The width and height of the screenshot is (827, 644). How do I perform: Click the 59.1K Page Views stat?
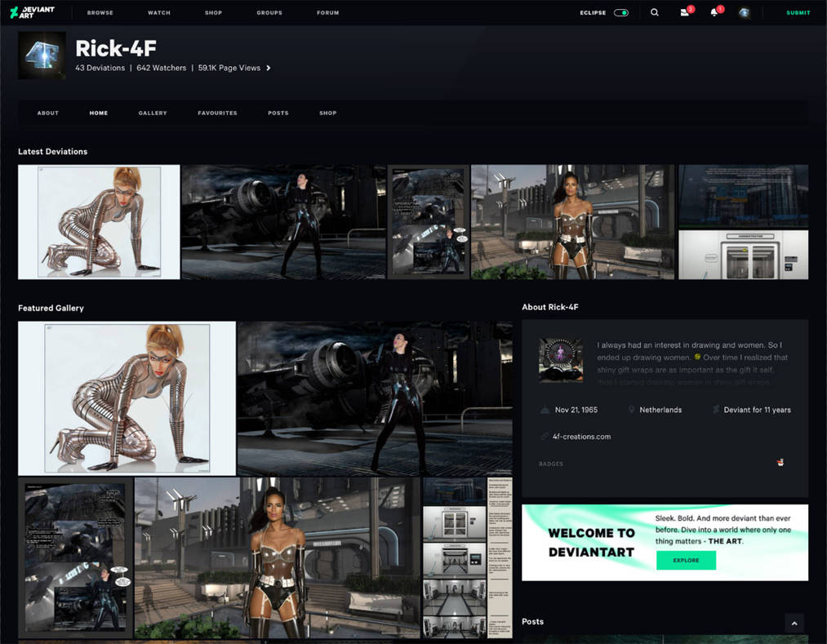(229, 68)
